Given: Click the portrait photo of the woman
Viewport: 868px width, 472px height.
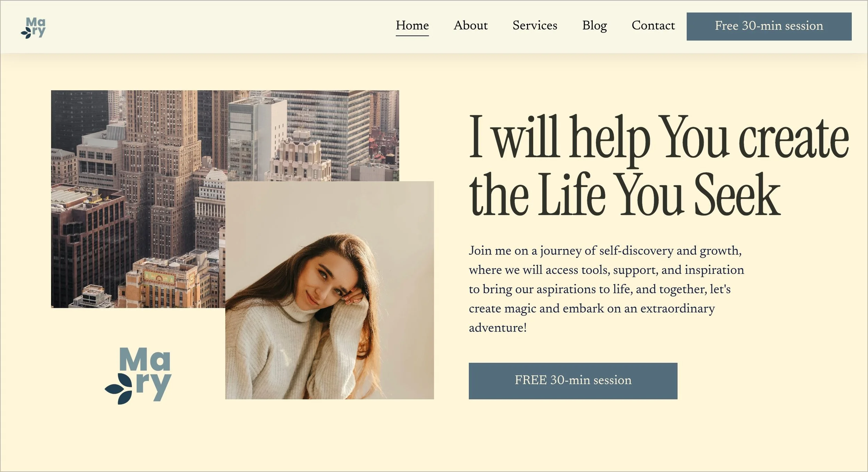Looking at the screenshot, I should pos(329,290).
